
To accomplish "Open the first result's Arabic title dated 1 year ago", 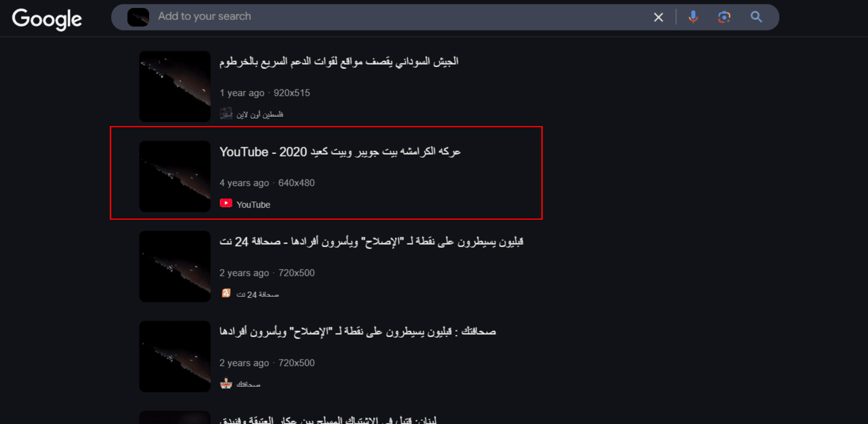I will 339,61.
